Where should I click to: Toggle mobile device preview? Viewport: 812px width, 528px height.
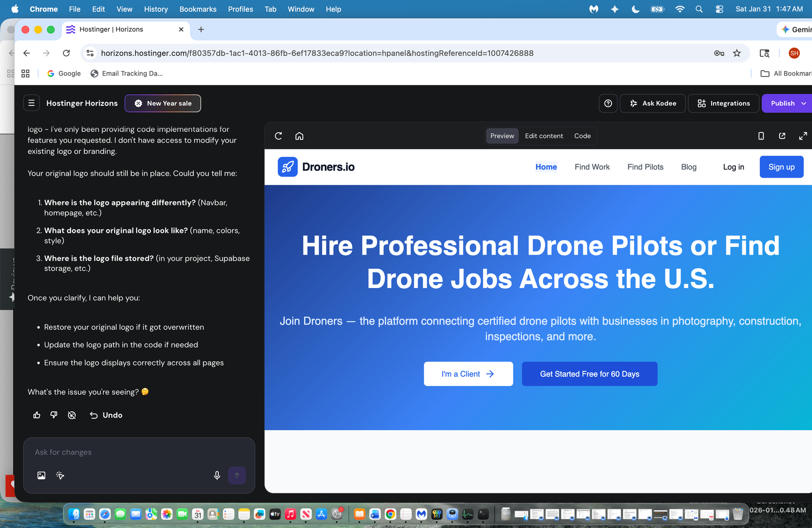(x=761, y=136)
